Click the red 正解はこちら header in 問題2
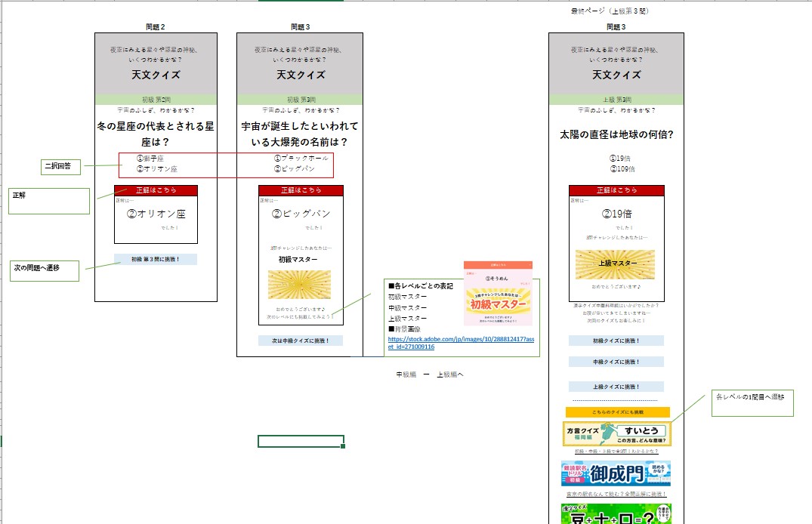 (x=156, y=190)
